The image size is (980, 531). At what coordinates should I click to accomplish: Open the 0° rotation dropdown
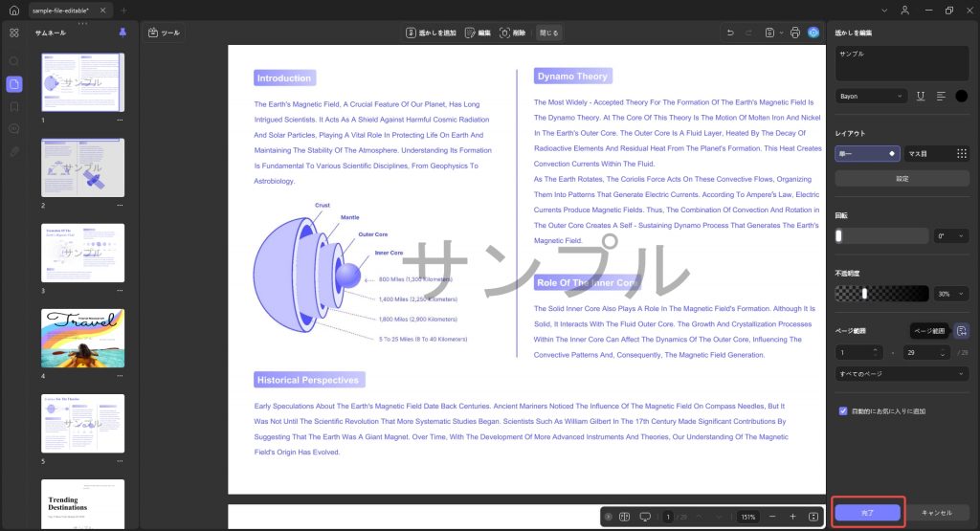pos(951,235)
